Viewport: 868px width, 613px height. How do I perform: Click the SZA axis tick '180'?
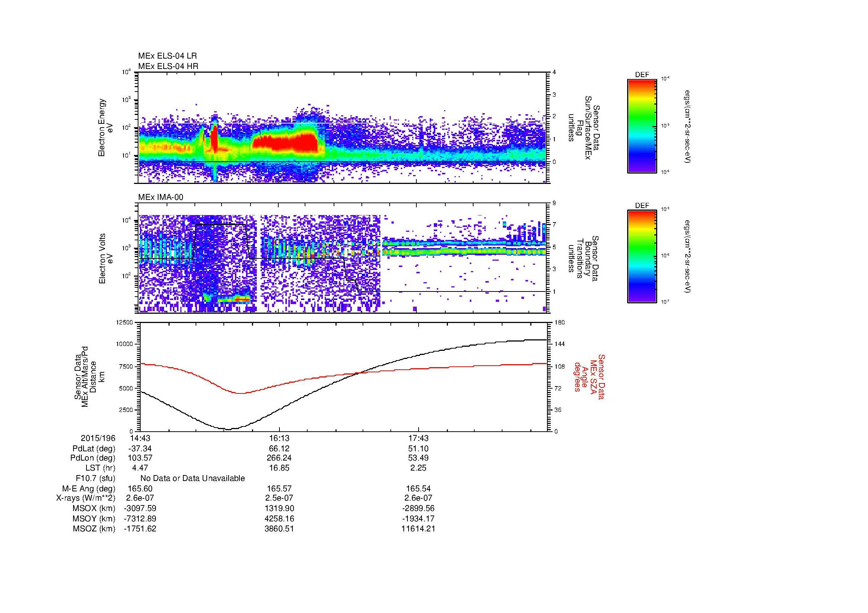(x=560, y=323)
